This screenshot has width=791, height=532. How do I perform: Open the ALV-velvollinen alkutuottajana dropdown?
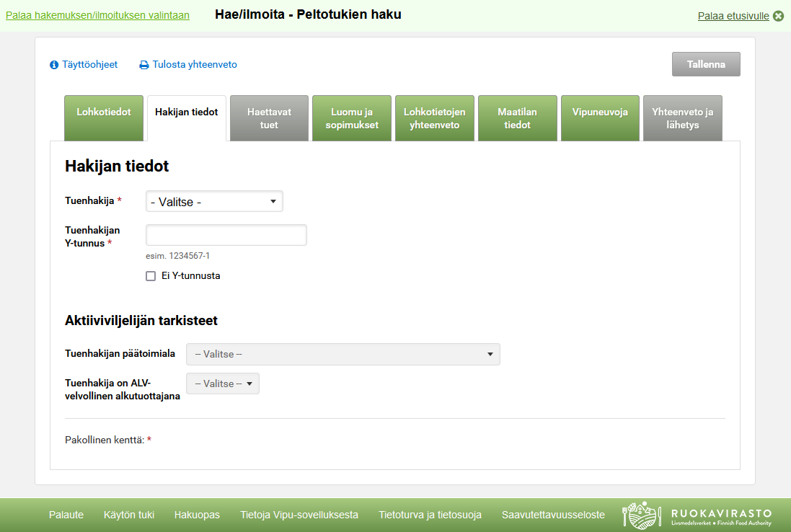click(x=223, y=384)
